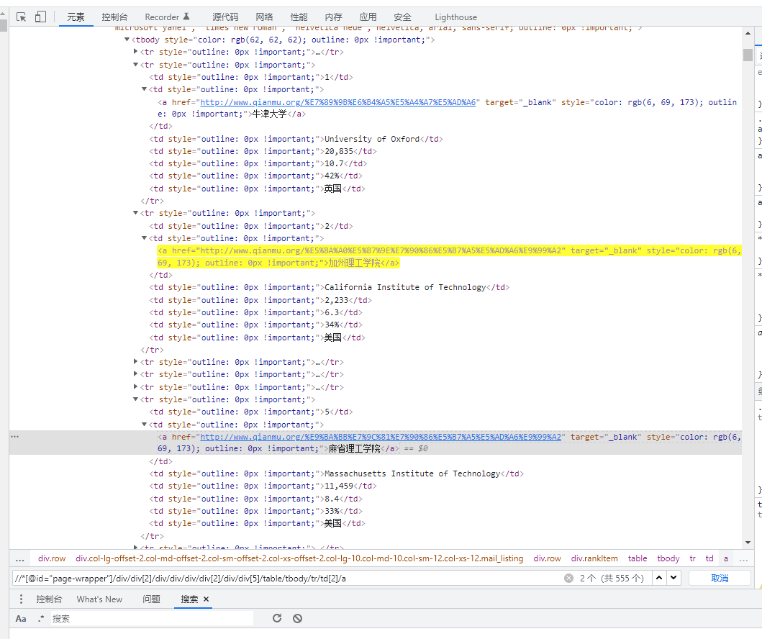Close the 搜索 drawer tab
Viewport: 762px width, 639px height.
(206, 599)
